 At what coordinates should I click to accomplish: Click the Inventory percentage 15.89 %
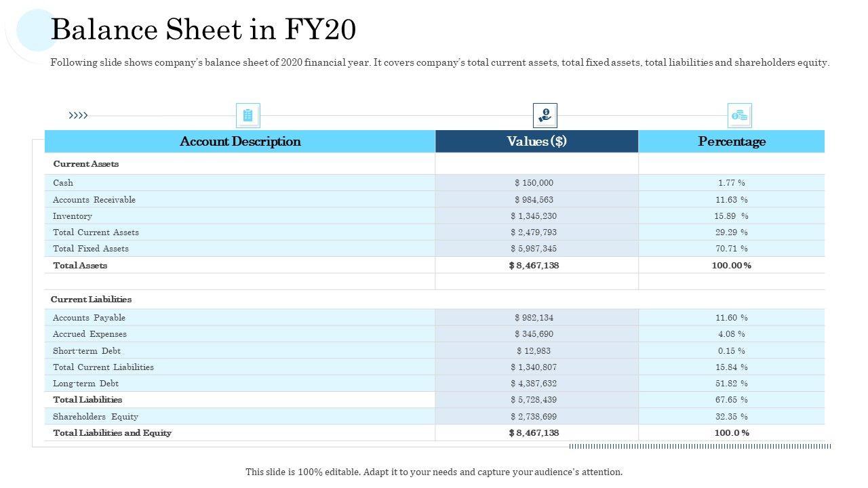pos(731,216)
